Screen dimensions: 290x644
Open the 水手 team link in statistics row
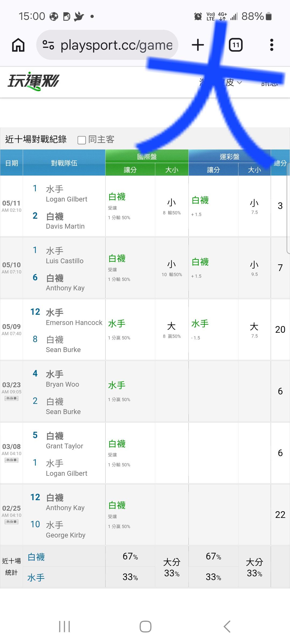point(36,577)
